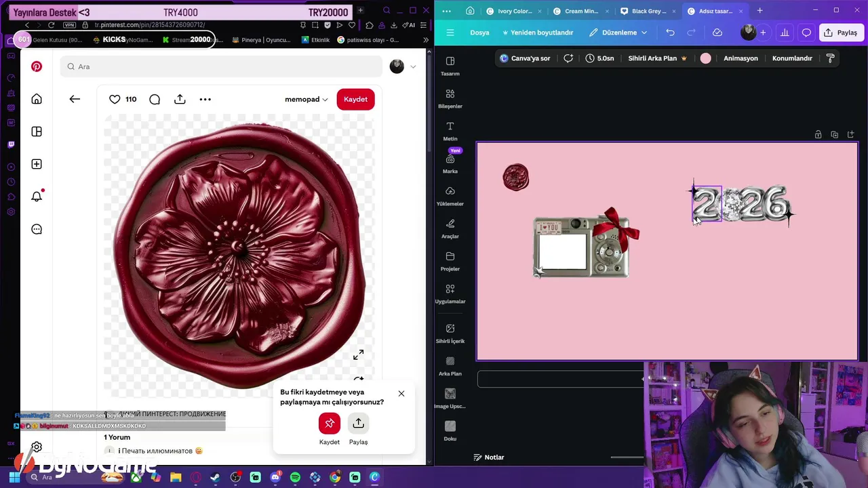This screenshot has height=488, width=868.
Task: Open Pinterest notifications bell
Action: pyautogui.click(x=37, y=197)
